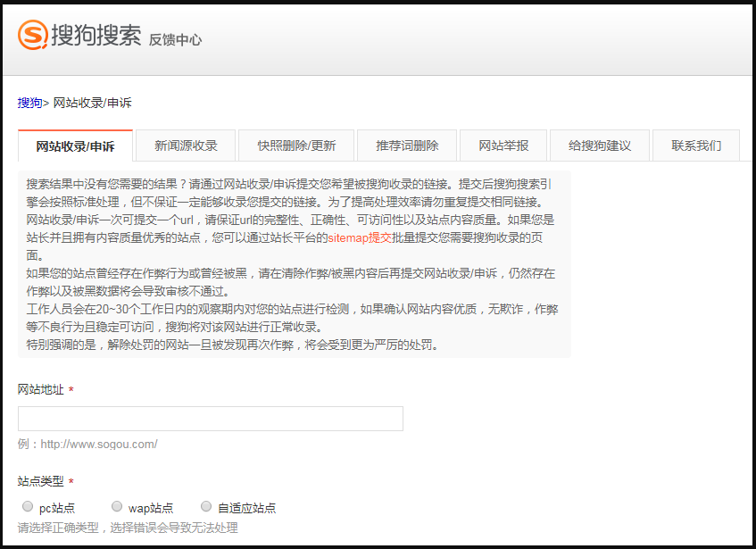
Task: Click the 搜狗 breadcrumb link
Action: click(29, 103)
